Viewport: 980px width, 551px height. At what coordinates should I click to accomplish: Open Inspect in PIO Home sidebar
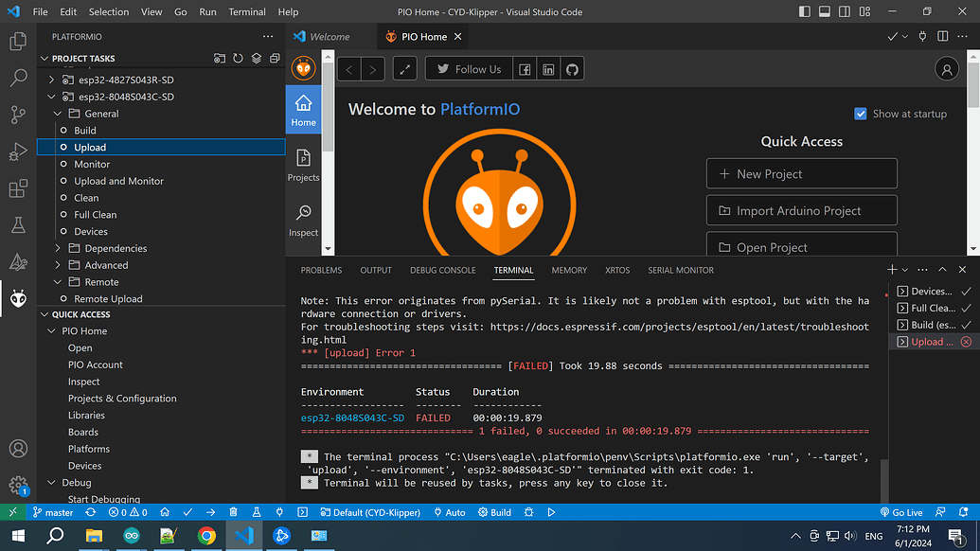tap(303, 220)
